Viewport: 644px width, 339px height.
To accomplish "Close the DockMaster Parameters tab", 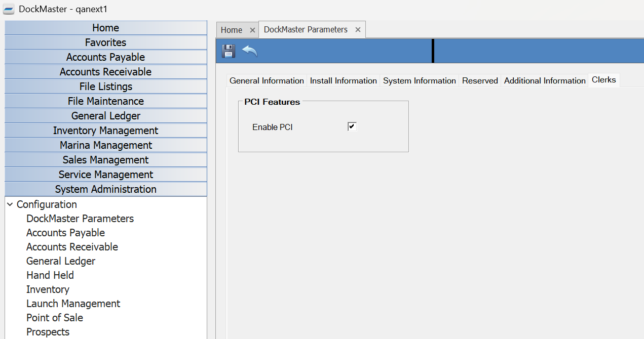I will pos(358,29).
